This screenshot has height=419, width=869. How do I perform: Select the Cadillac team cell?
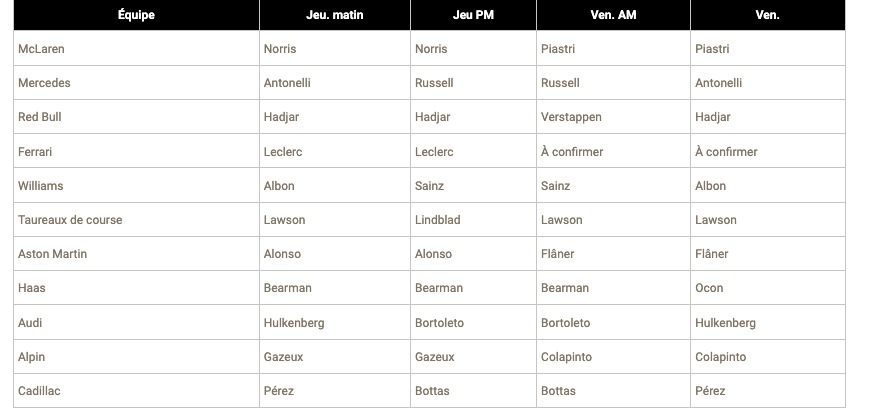pos(39,391)
